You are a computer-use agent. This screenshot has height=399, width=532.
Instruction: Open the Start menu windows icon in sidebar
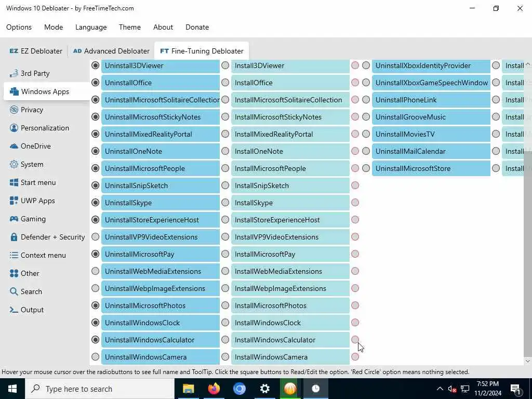click(x=14, y=182)
